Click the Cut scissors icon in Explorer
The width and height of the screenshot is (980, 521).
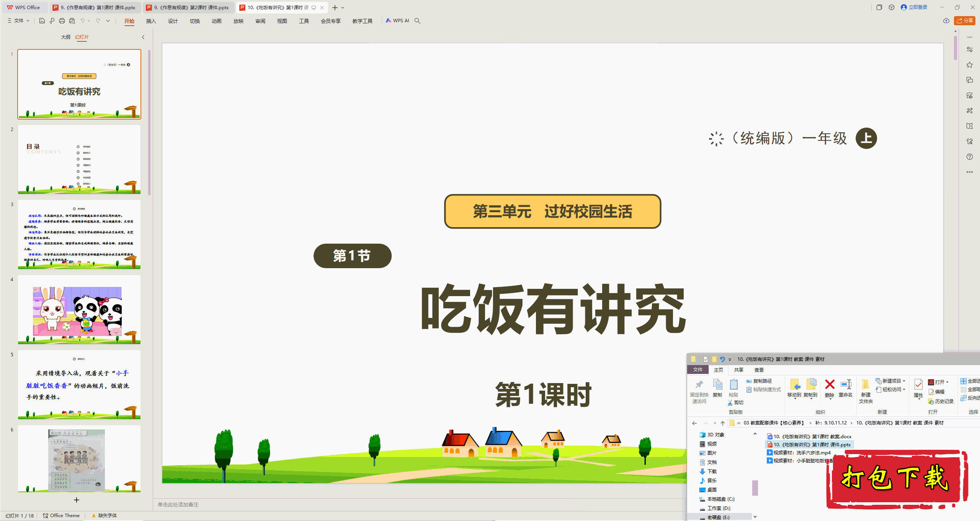pyautogui.click(x=730, y=403)
